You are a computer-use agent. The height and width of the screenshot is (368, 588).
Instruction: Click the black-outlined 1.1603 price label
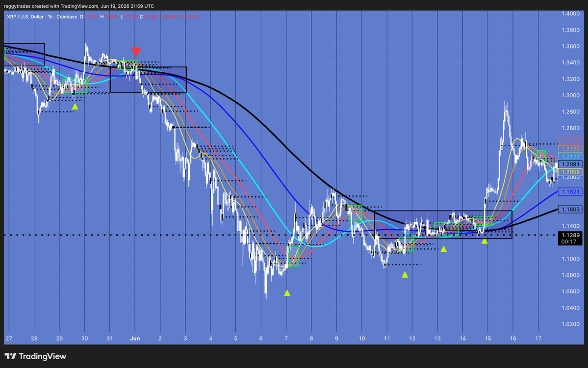570,210
